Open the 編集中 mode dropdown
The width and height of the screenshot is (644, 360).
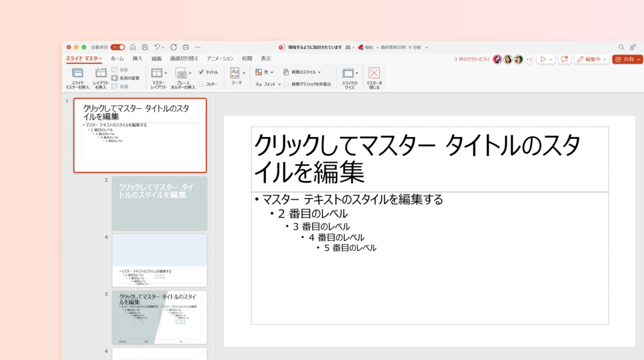tap(591, 59)
